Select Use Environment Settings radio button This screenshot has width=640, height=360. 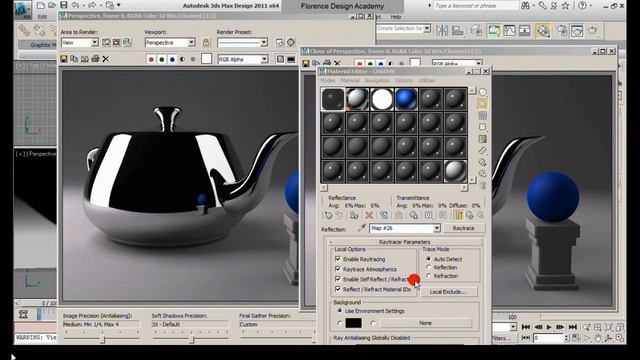(340, 311)
